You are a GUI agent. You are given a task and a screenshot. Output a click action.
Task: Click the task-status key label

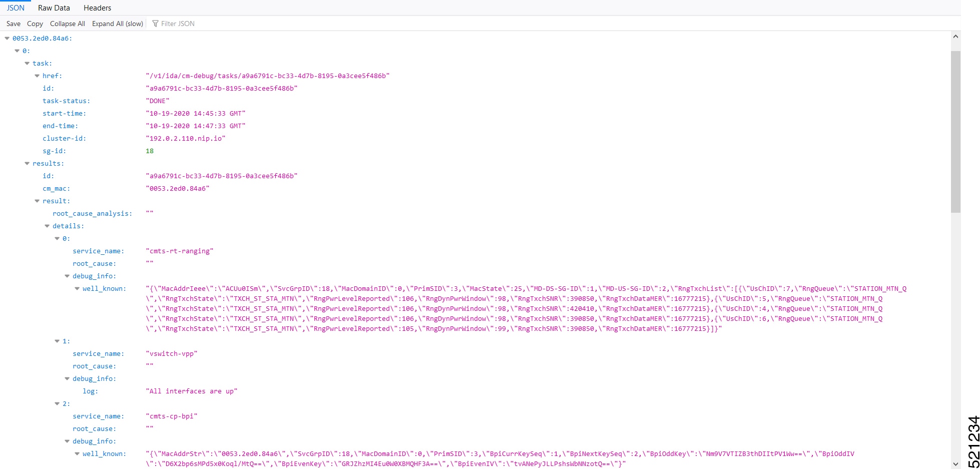(x=67, y=101)
